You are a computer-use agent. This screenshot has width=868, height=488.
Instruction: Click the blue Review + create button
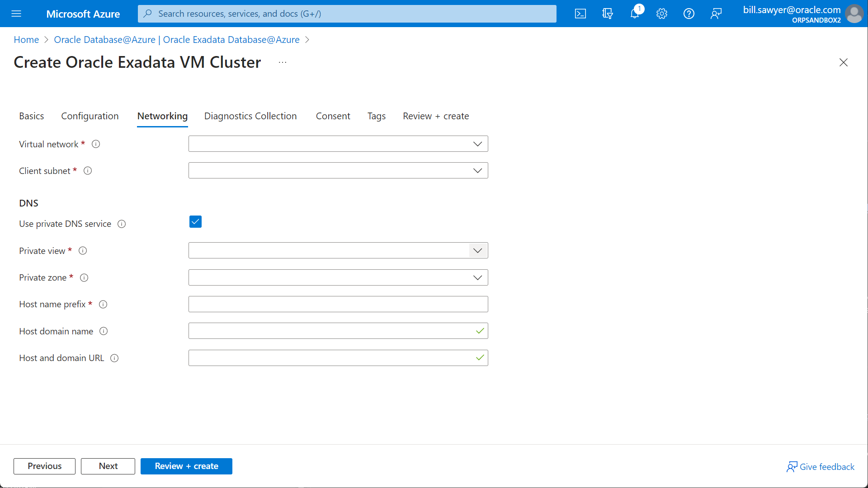186,466
